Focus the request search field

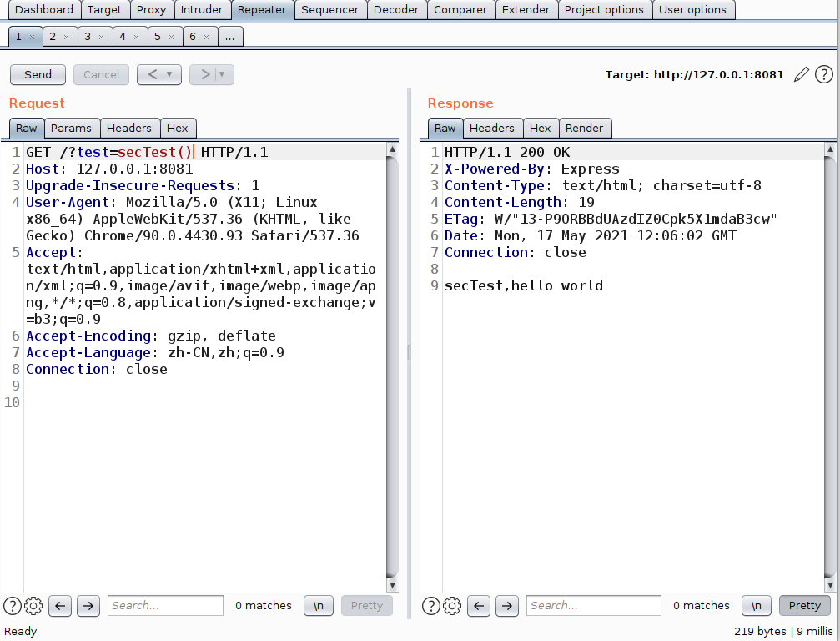click(165, 606)
